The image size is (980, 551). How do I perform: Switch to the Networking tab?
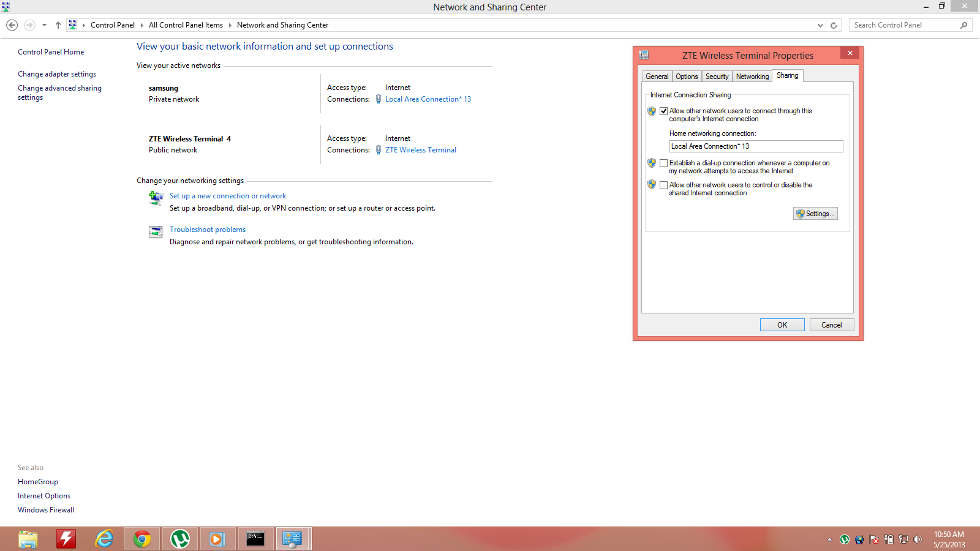click(752, 77)
